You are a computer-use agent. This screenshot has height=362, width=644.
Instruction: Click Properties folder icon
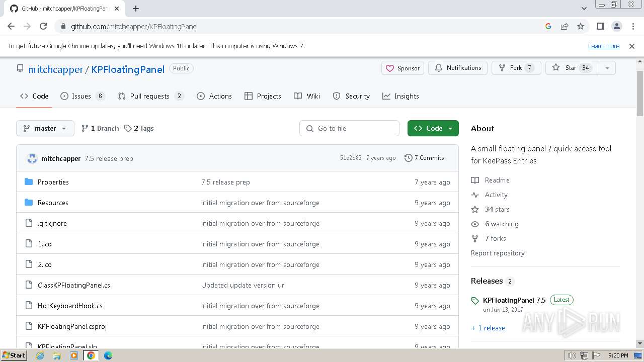[x=29, y=182]
